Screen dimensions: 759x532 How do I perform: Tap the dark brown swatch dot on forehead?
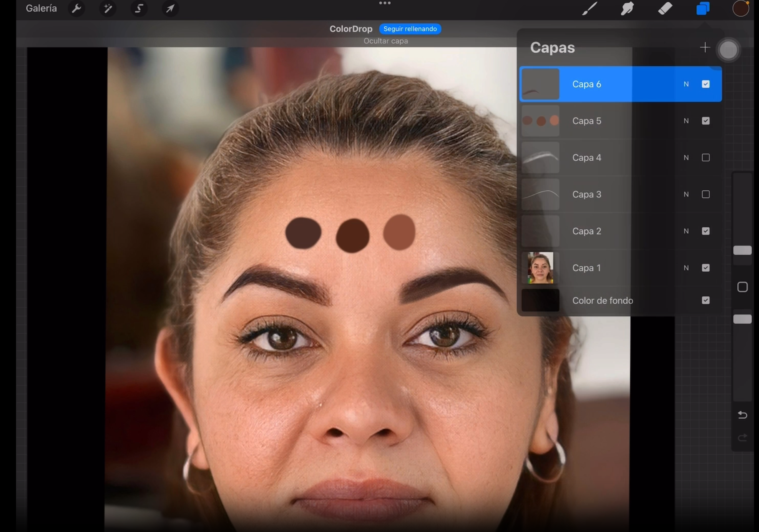pyautogui.click(x=303, y=233)
